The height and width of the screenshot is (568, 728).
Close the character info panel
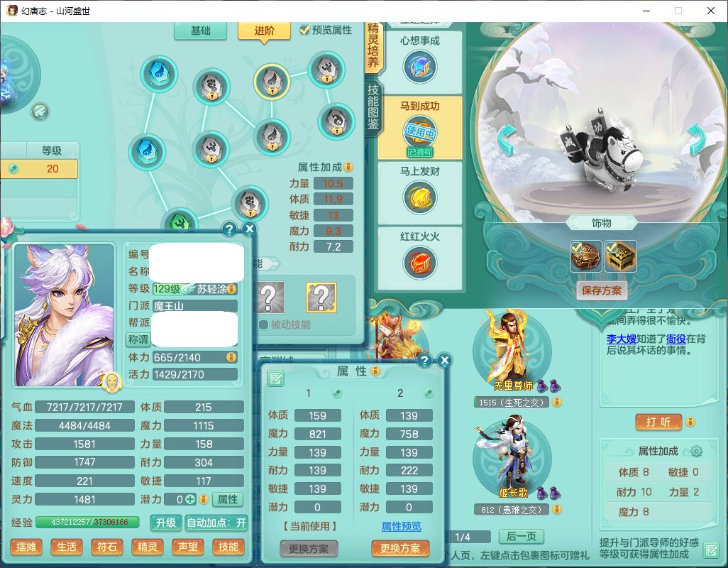(249, 229)
